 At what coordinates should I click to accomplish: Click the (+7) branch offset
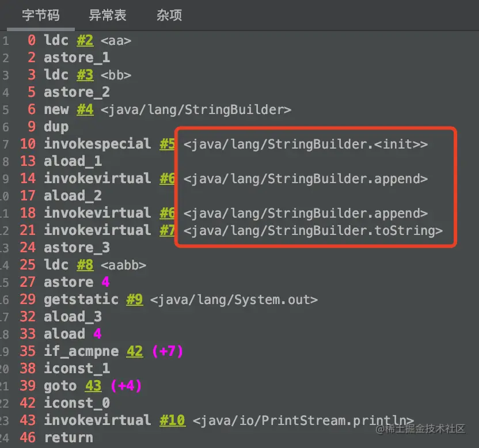(168, 351)
